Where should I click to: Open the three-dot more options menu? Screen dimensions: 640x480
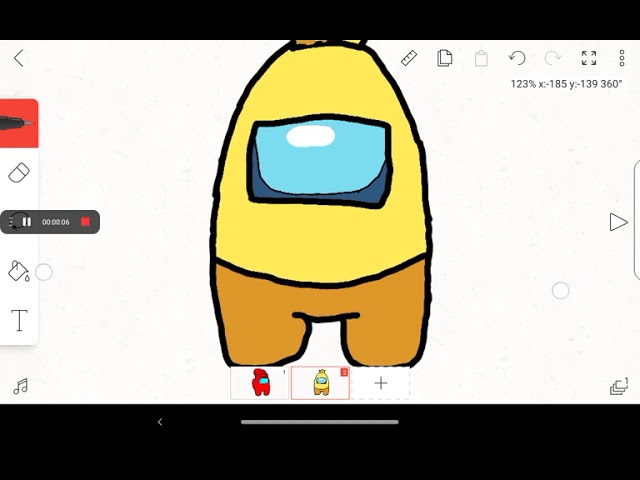(x=622, y=58)
